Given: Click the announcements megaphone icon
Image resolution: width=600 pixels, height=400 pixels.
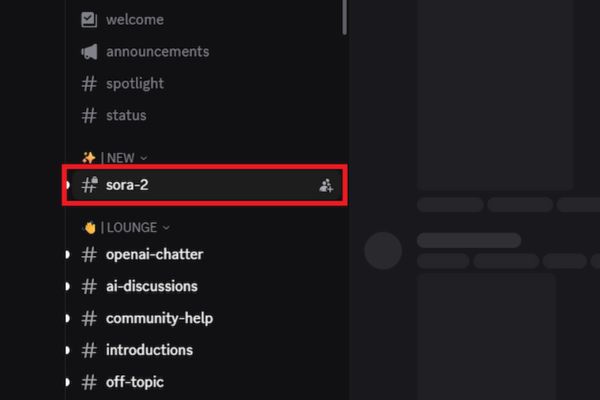Looking at the screenshot, I should (89, 51).
